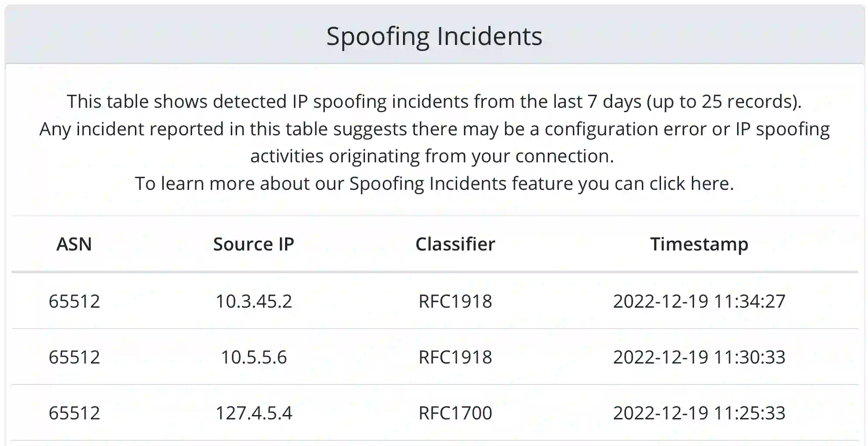Click ASN 65512 in the 127.4.5.4 row
The width and height of the screenshot is (868, 446).
click(74, 413)
